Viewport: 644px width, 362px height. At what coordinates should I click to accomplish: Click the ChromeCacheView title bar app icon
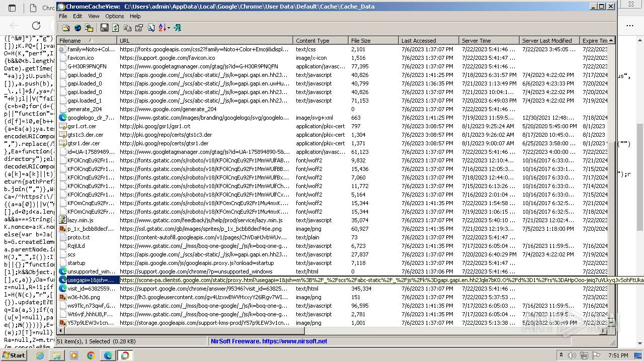click(x=61, y=7)
